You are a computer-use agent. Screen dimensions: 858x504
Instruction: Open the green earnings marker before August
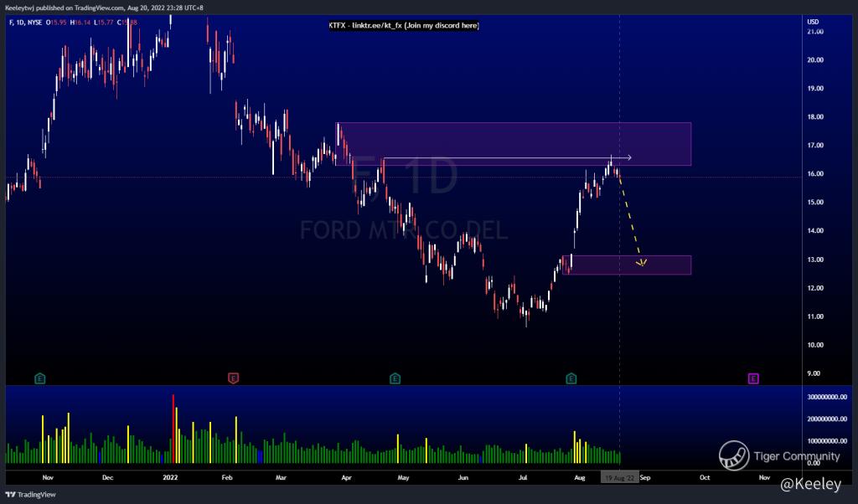(571, 378)
